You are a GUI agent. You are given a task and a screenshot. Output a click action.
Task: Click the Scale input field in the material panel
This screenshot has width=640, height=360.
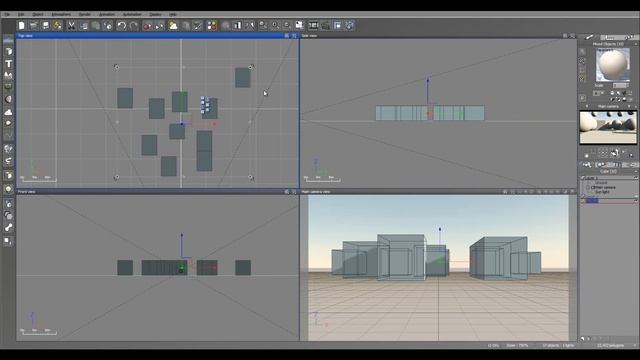(x=620, y=85)
